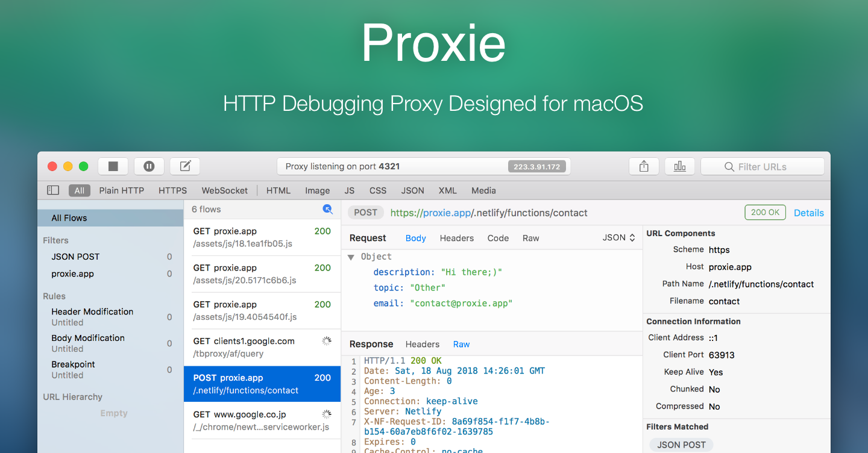Switch to Request Headers tab

(x=457, y=238)
